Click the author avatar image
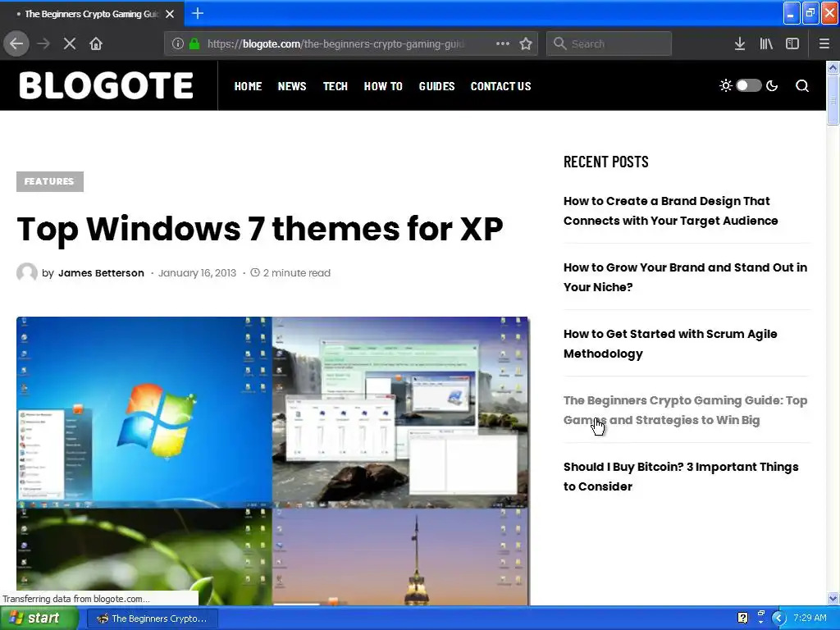Screen dimensions: 840x630 point(27,272)
